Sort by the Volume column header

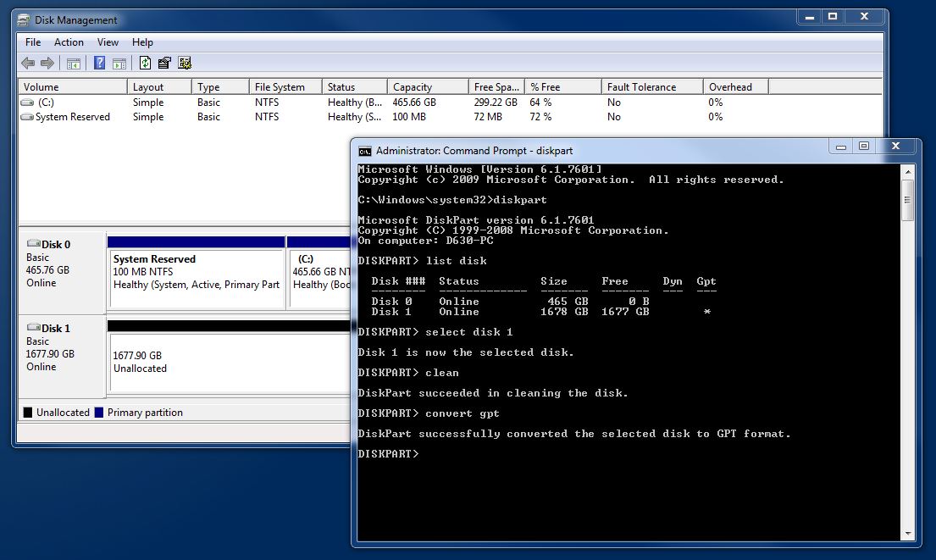click(x=73, y=86)
